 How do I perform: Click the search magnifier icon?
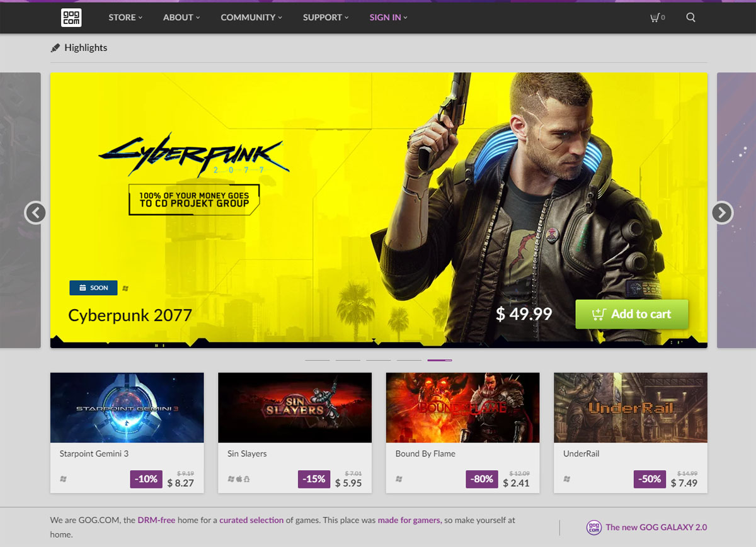pyautogui.click(x=690, y=18)
